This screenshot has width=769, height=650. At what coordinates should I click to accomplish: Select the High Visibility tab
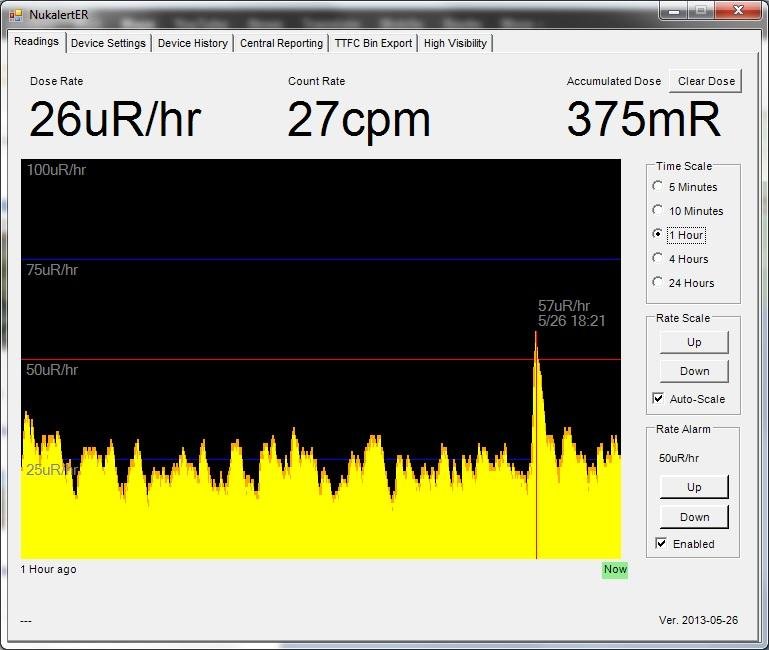click(x=455, y=43)
